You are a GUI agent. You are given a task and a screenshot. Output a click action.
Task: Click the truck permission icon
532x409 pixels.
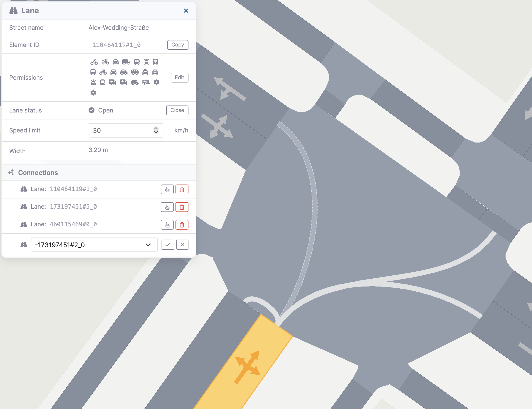(126, 62)
